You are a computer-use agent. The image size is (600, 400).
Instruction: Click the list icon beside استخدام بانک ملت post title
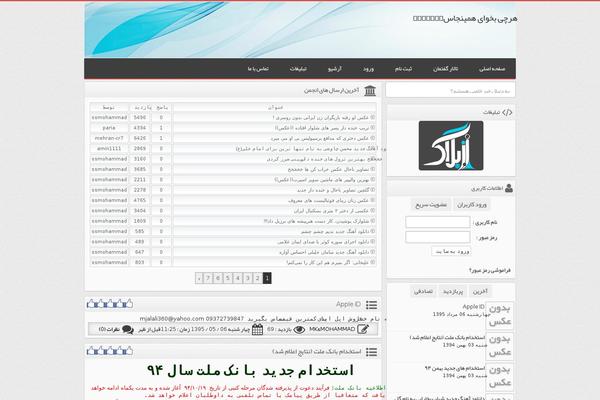click(371, 352)
